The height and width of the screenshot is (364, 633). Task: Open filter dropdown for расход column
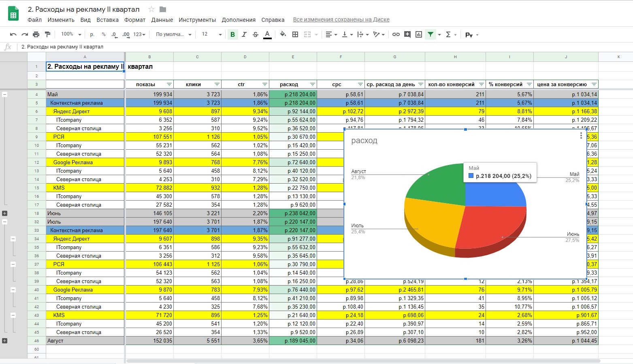pyautogui.click(x=312, y=85)
